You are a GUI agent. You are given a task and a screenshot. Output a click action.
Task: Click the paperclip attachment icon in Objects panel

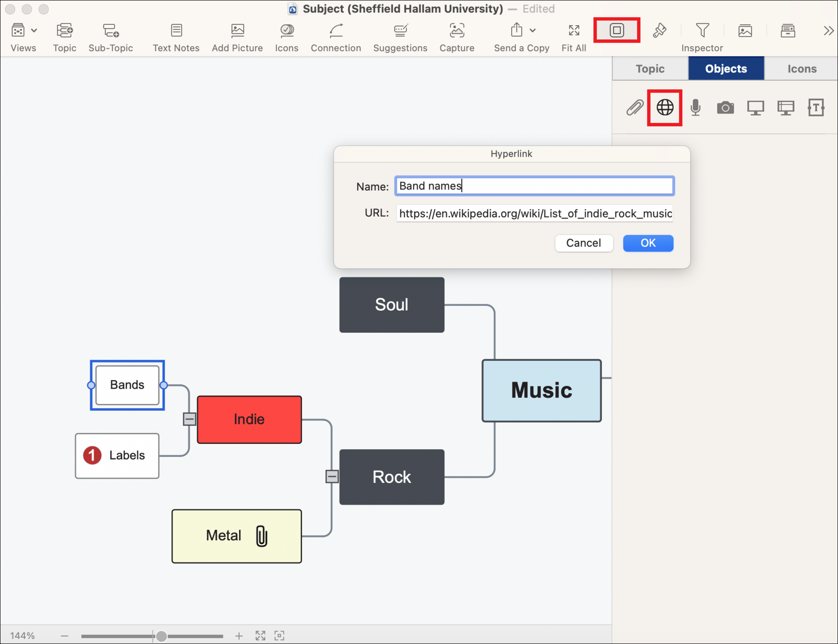point(635,108)
